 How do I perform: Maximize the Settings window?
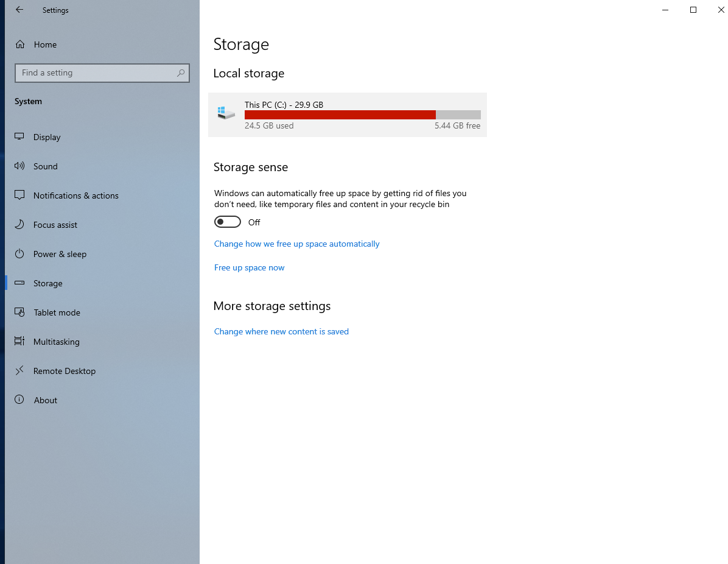pos(693,10)
